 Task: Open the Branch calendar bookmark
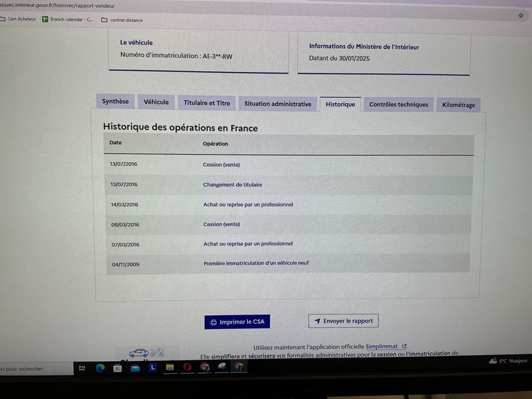[68, 19]
